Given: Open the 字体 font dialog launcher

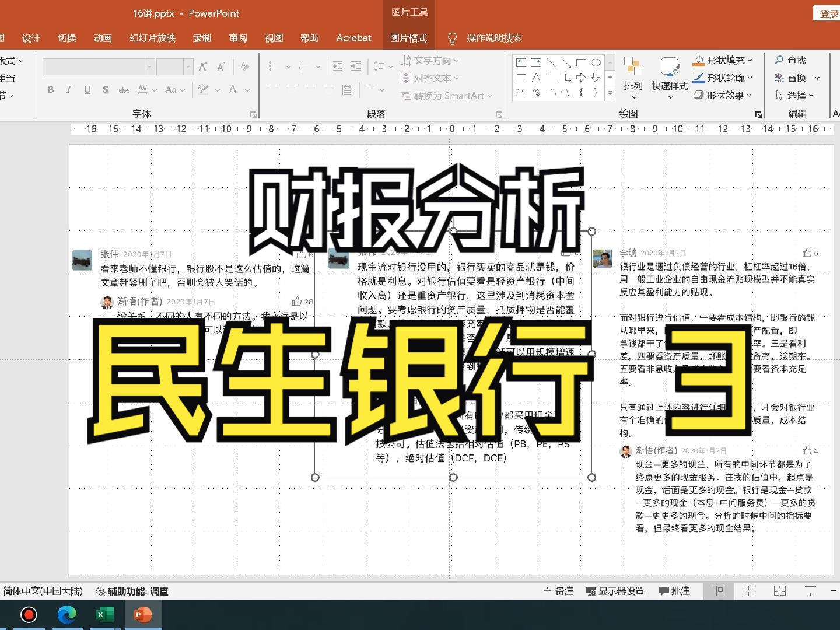Looking at the screenshot, I should coord(253,114).
